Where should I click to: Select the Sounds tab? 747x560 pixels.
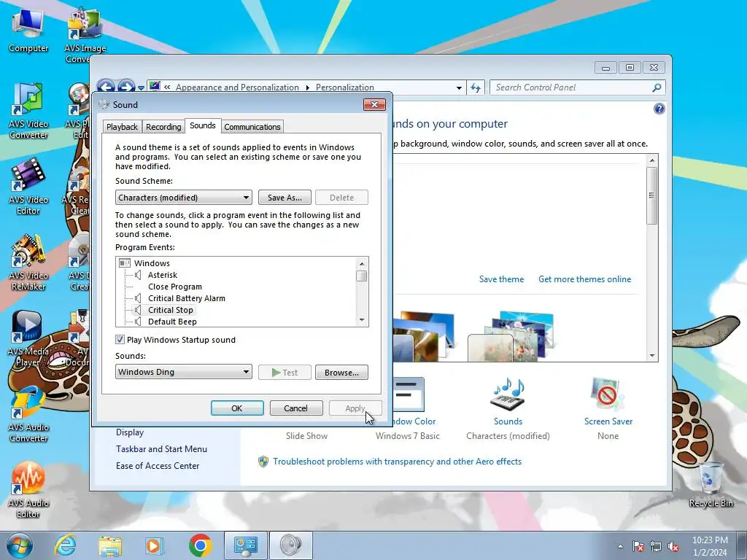[203, 125]
